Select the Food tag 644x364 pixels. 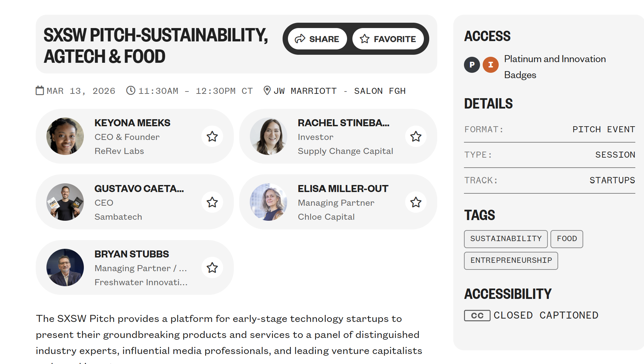(567, 239)
